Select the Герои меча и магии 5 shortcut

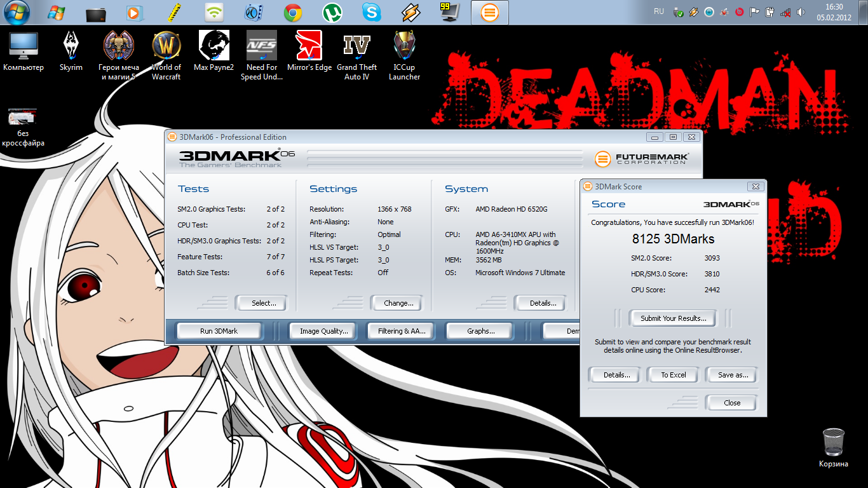(x=119, y=57)
